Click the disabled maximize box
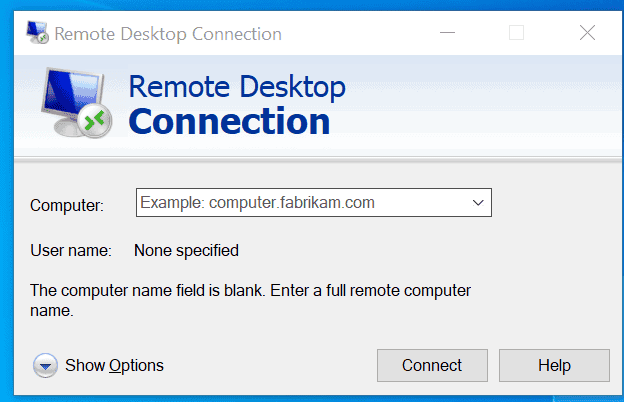This screenshot has height=402, width=624. pos(517,33)
